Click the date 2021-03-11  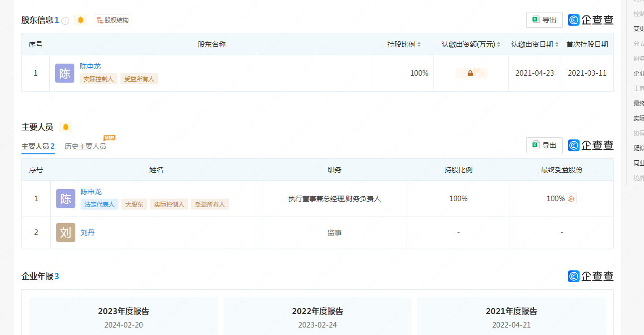click(587, 73)
